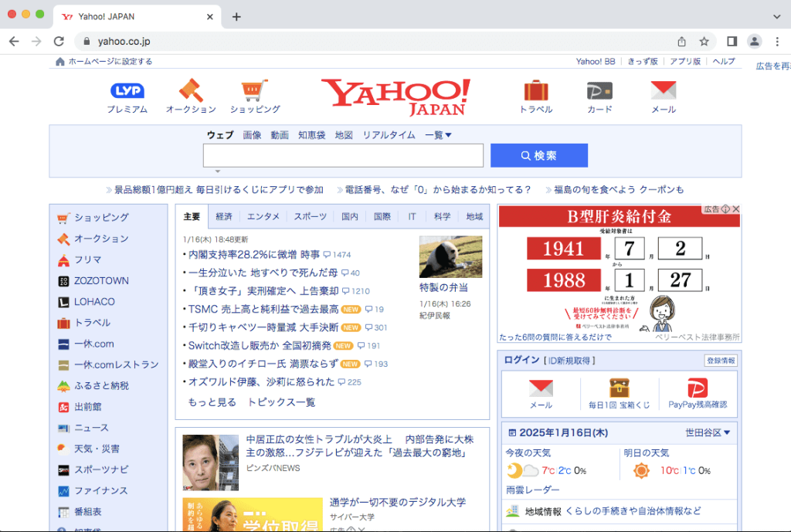
Task: Open LYP Premium icon
Action: click(x=127, y=91)
